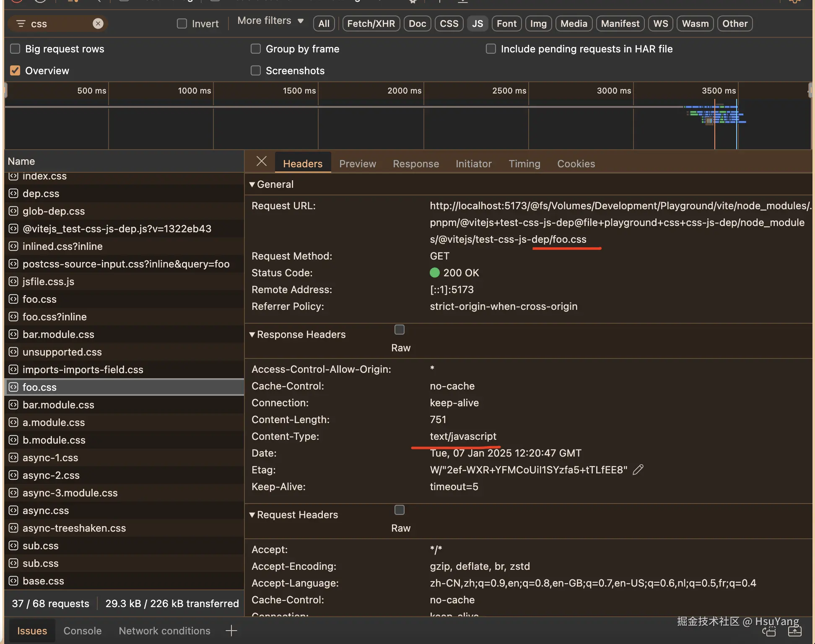Enable the Screenshots checkbox
Image resolution: width=815 pixels, height=644 pixels.
coord(256,70)
